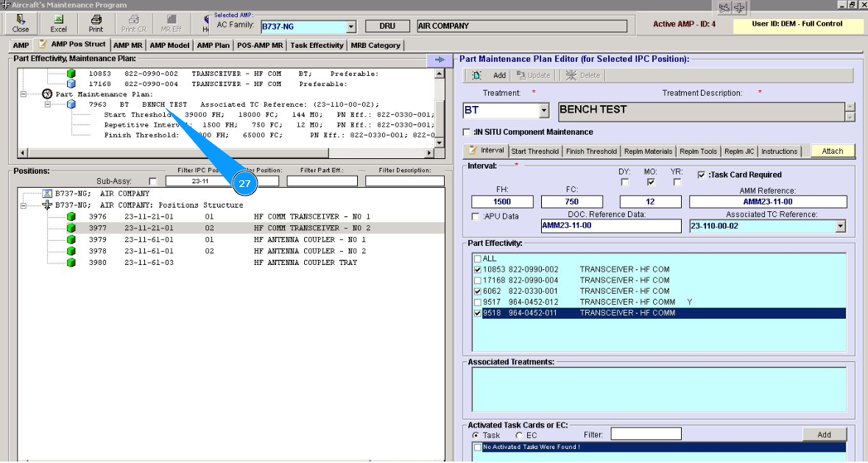Select green cube icon for position 3979
The width and height of the screenshot is (868, 463).
pos(71,239)
